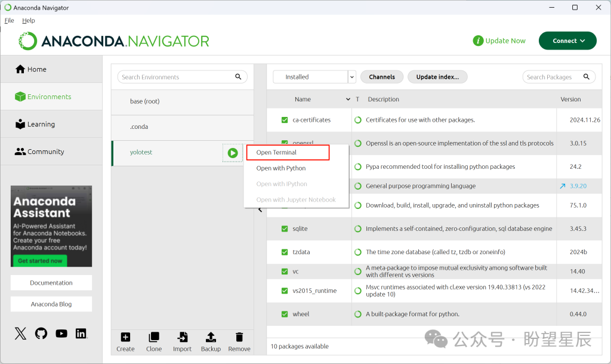611x364 pixels.
Task: Uncheck the vc package checkbox
Action: (285, 272)
